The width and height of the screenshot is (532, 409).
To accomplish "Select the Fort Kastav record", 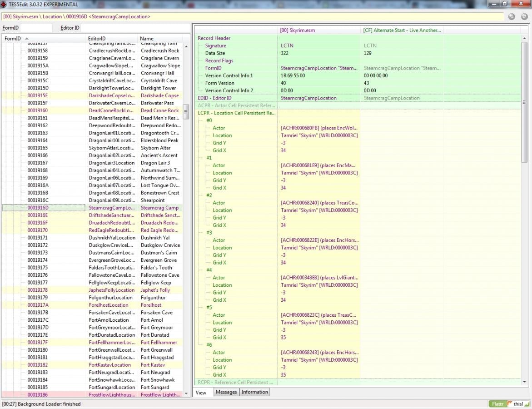I will point(92,365).
